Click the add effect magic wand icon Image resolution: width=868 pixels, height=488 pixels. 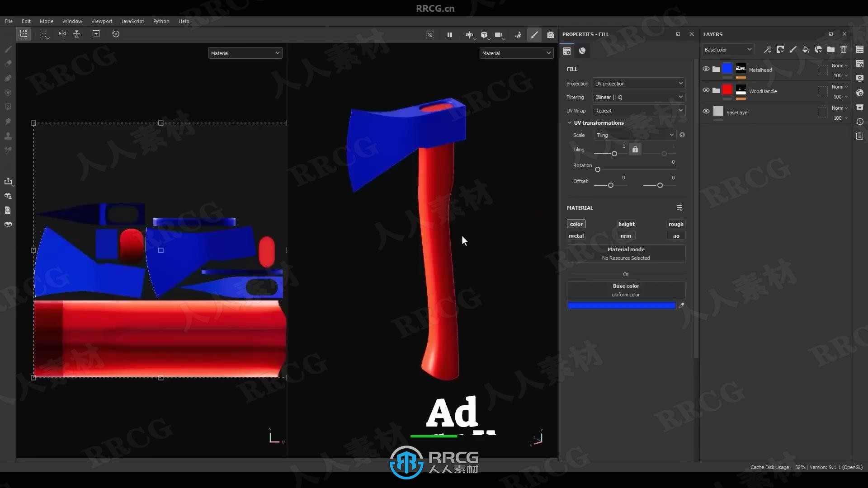click(768, 50)
